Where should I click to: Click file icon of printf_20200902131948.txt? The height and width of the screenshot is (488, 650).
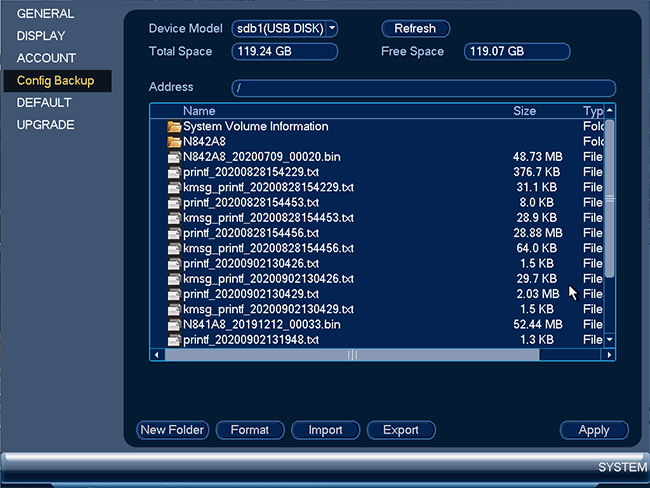coord(174,340)
